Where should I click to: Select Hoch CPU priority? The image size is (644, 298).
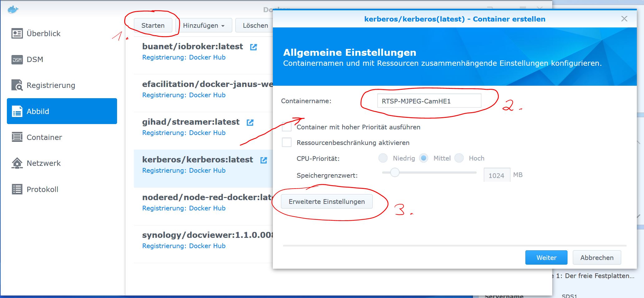pos(459,158)
